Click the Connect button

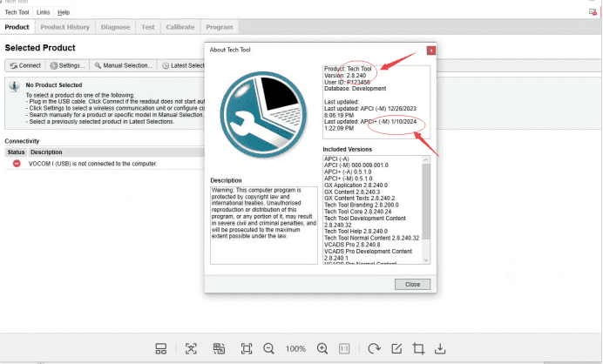click(x=25, y=65)
